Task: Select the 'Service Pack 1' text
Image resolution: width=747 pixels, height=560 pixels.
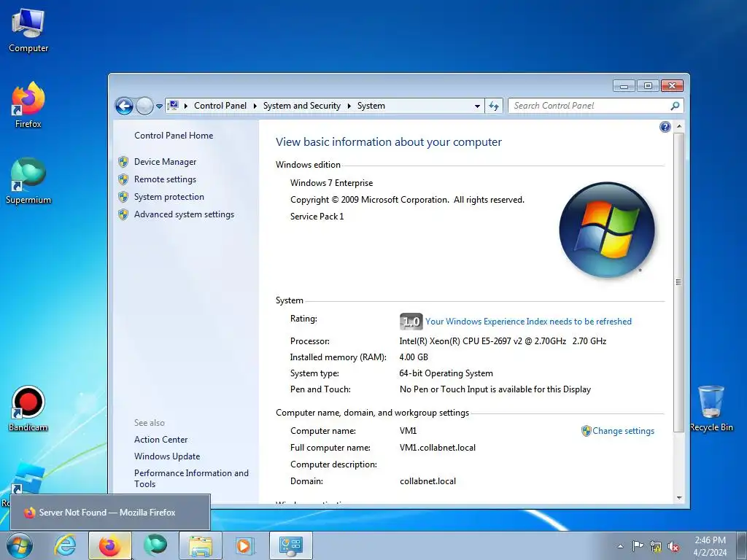Action: tap(317, 217)
